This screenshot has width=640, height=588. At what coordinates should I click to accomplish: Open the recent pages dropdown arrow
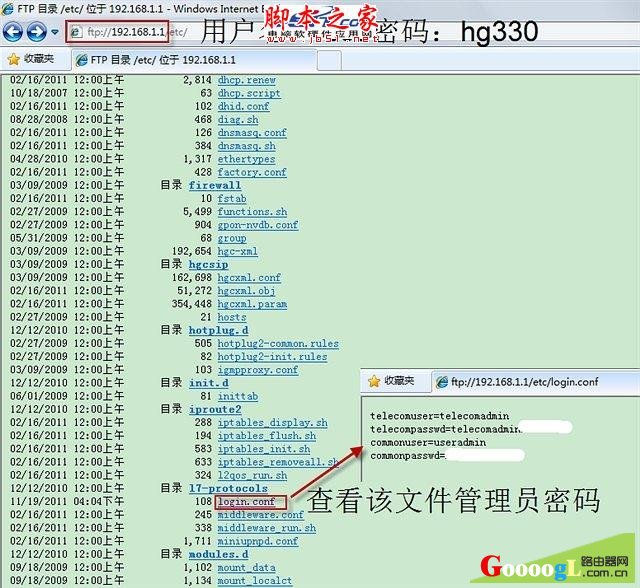[x=52, y=33]
